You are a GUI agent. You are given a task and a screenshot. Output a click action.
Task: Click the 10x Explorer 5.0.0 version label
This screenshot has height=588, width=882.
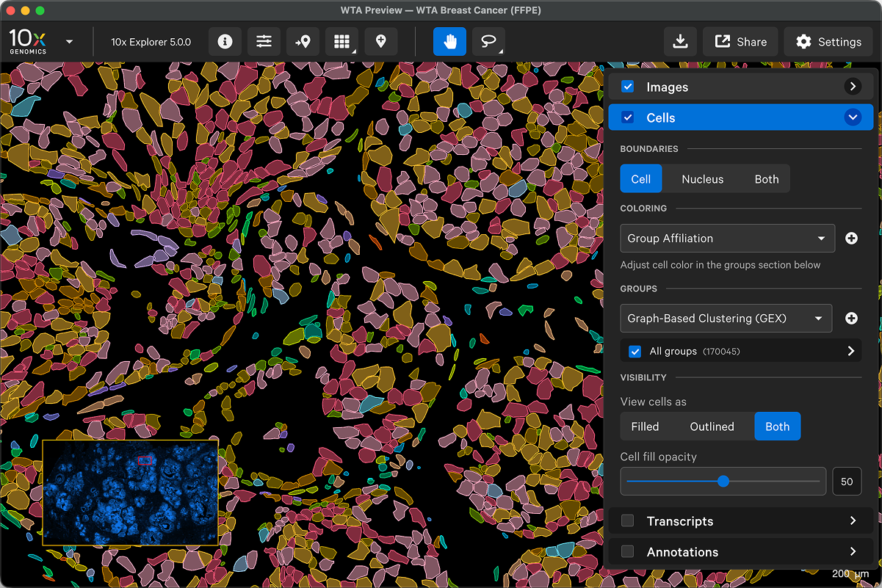pos(151,42)
